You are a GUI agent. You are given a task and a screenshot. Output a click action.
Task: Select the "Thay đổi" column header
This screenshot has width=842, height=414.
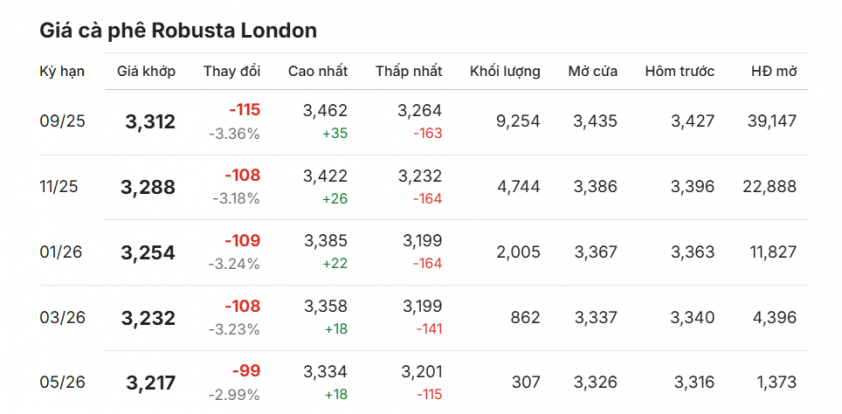click(x=231, y=72)
